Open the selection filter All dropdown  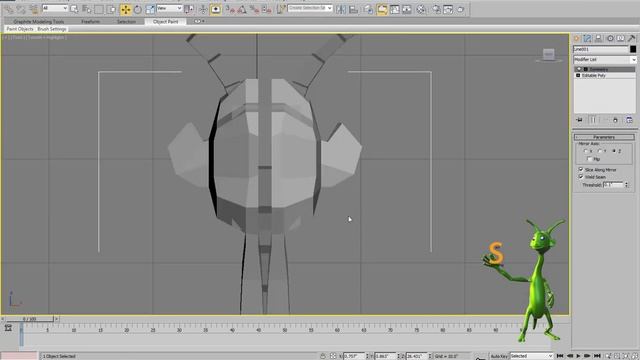coord(55,8)
